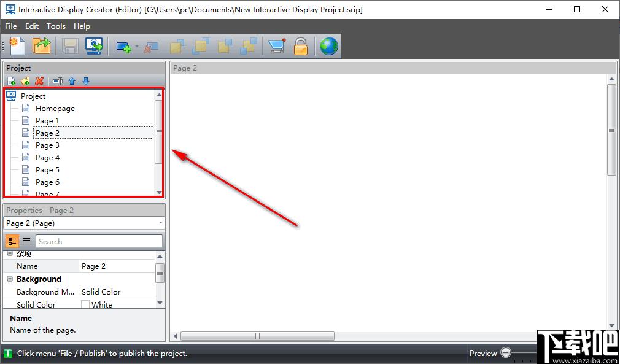Screen dimensions: 620x364
Task: Open the Page 2 (Page) object dropdown
Action: click(x=84, y=223)
